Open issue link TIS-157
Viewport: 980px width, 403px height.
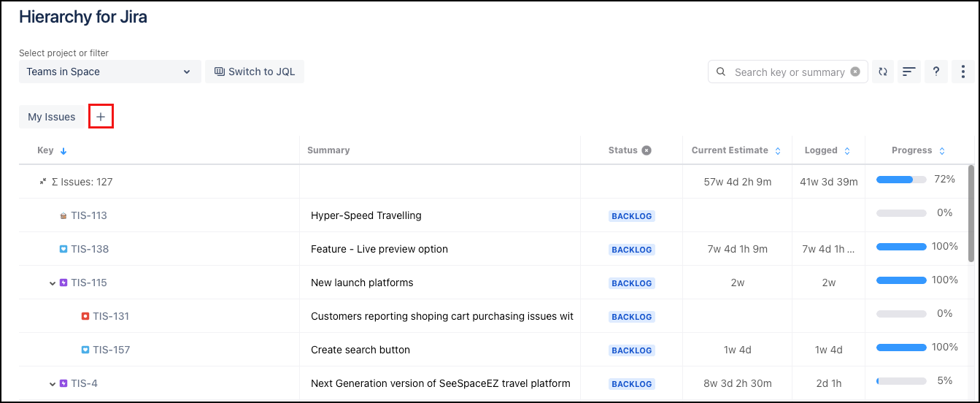pyautogui.click(x=112, y=350)
